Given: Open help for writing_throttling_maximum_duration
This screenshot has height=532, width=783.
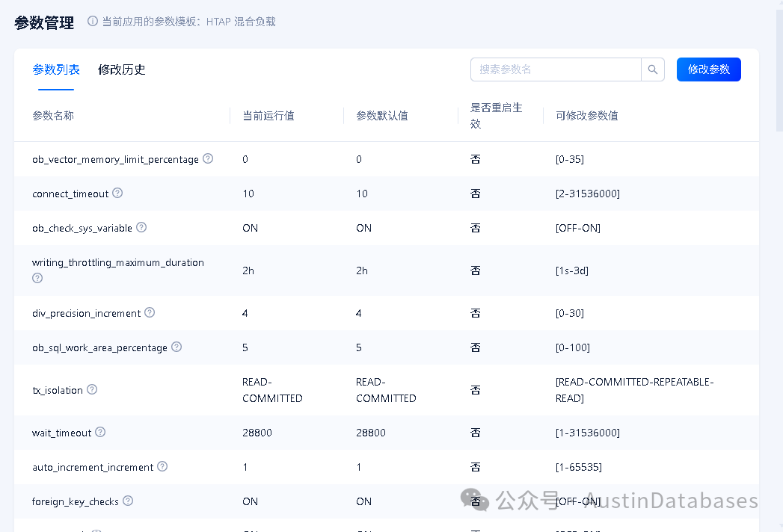Looking at the screenshot, I should pos(37,278).
